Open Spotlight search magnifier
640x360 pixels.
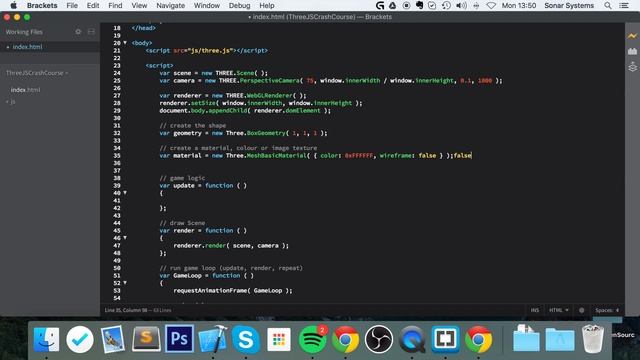608,6
